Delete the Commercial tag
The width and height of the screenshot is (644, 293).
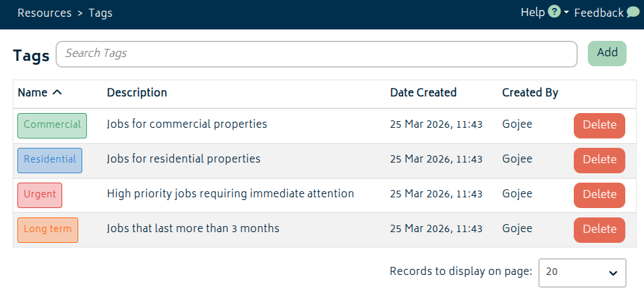(x=599, y=125)
